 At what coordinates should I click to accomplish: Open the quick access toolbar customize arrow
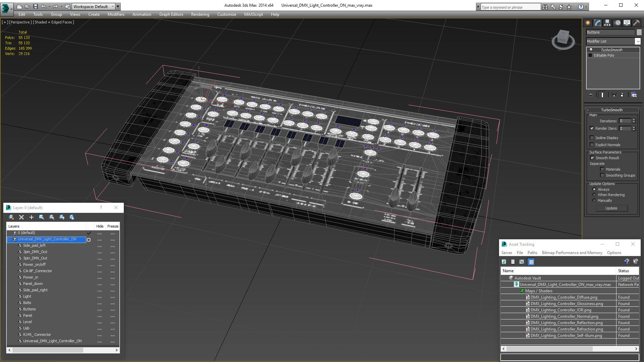pyautogui.click(x=118, y=6)
